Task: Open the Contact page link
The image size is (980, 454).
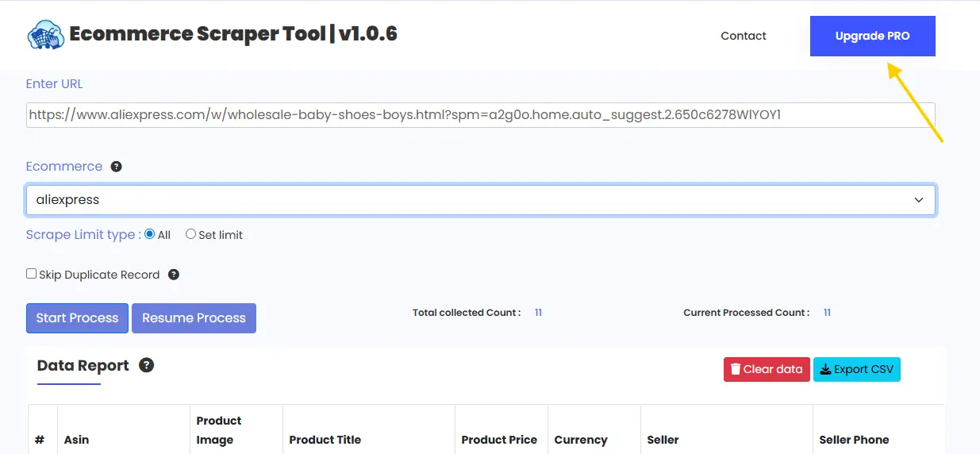Action: pos(744,36)
